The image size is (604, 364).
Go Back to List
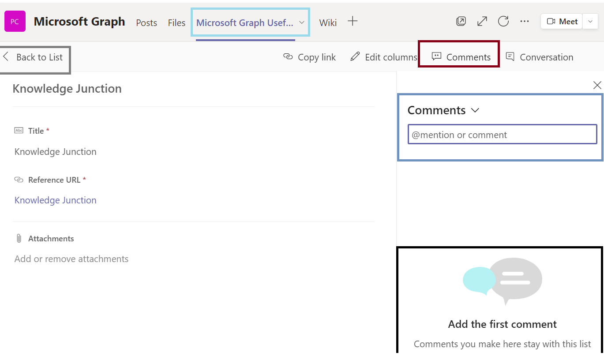[x=33, y=57]
